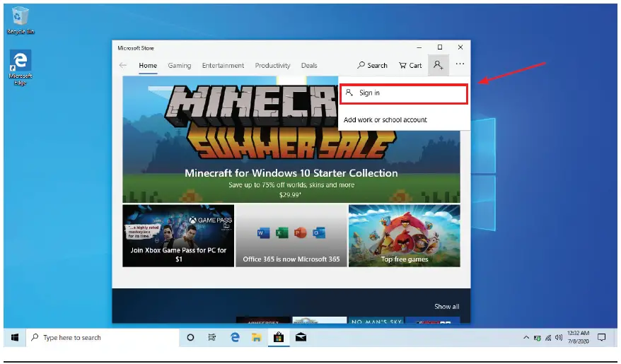The image size is (621, 364).
Task: Open the See more ellipsis menu
Action: pos(460,64)
